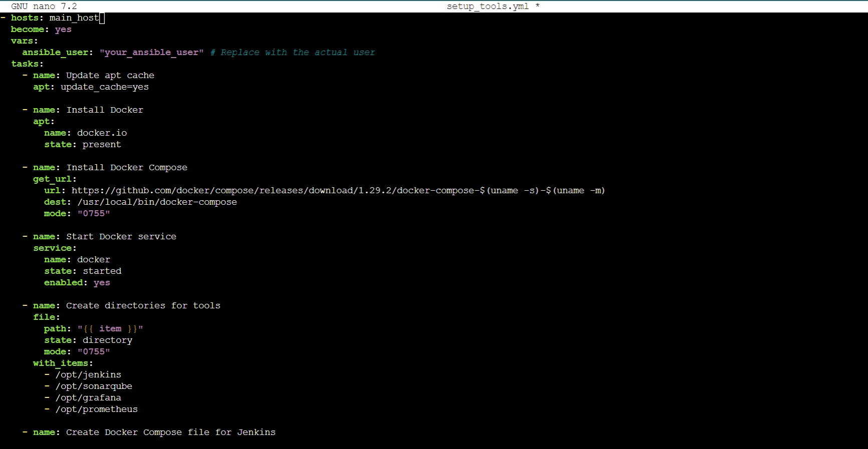This screenshot has height=449, width=868.
Task: Click 'Update apt cache' task name
Action: pyautogui.click(x=110, y=76)
